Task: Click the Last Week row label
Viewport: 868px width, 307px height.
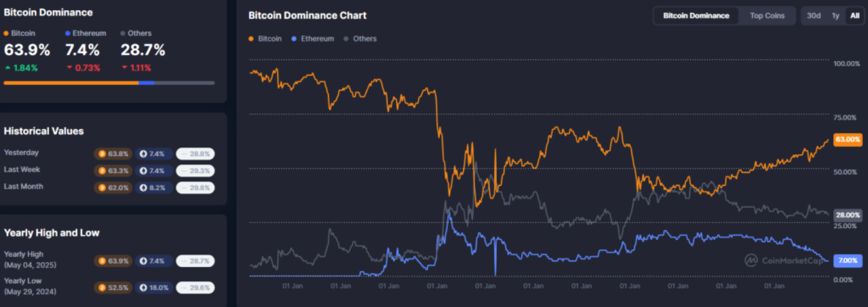Action: (x=22, y=169)
